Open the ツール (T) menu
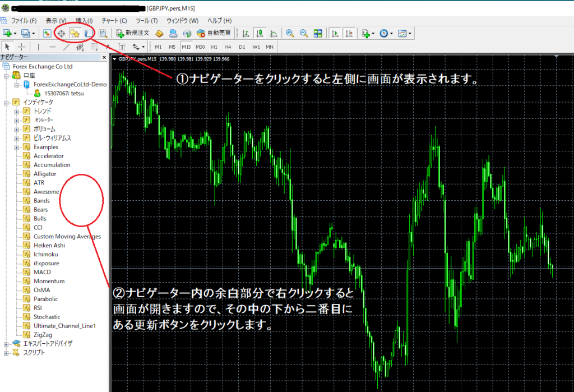This screenshot has width=574, height=392. pyautogui.click(x=146, y=21)
